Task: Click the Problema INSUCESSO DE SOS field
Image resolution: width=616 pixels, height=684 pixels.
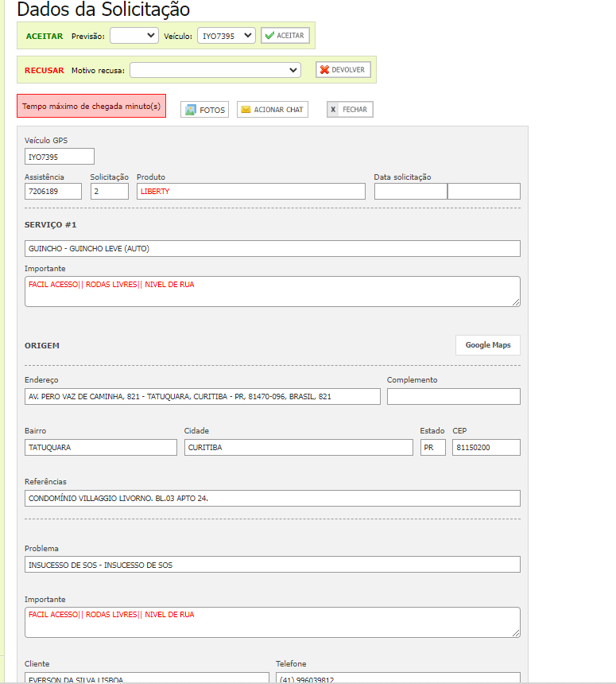Action: [272, 565]
